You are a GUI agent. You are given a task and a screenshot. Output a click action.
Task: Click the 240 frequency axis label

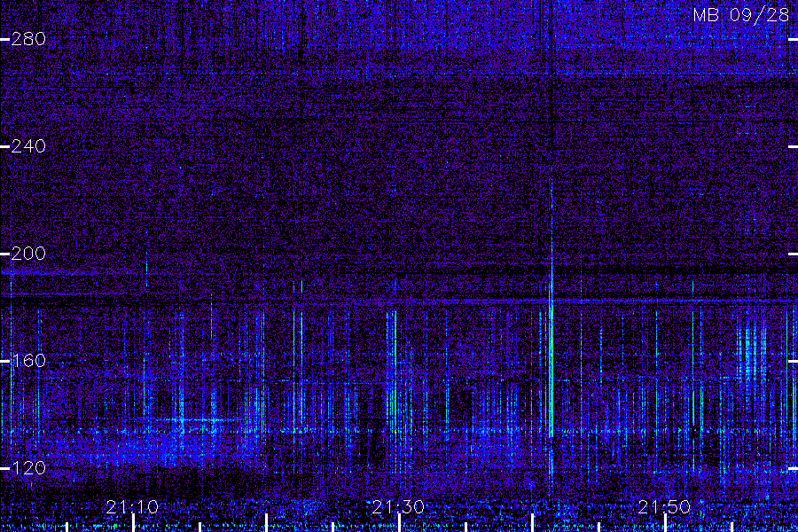28,146
